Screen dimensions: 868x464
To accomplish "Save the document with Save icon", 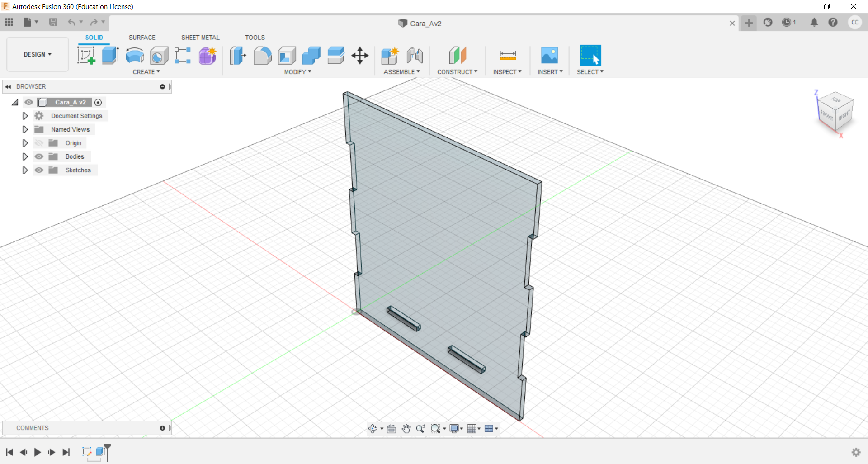I will point(53,22).
